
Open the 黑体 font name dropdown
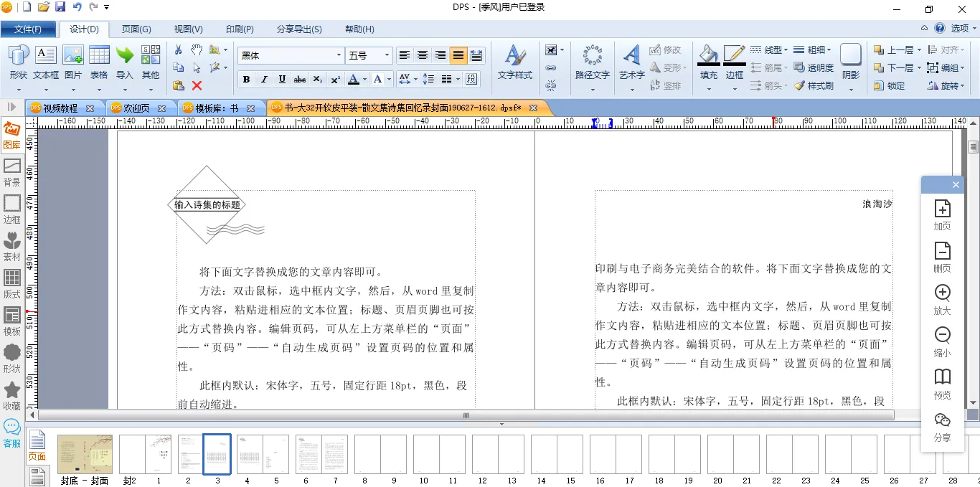coord(339,55)
